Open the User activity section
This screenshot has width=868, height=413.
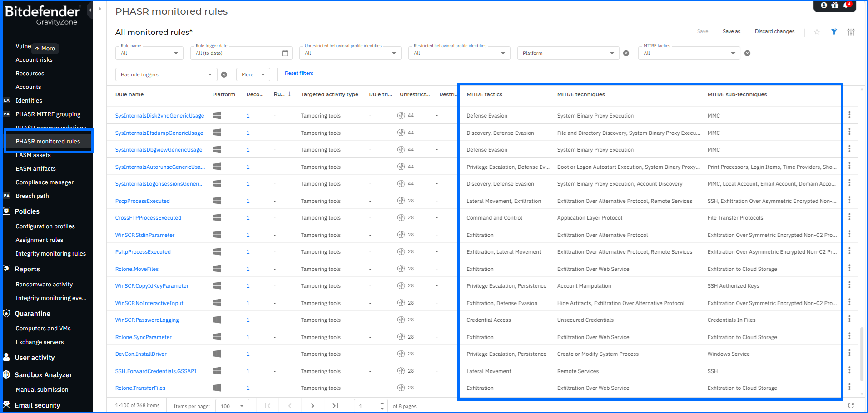tap(35, 357)
